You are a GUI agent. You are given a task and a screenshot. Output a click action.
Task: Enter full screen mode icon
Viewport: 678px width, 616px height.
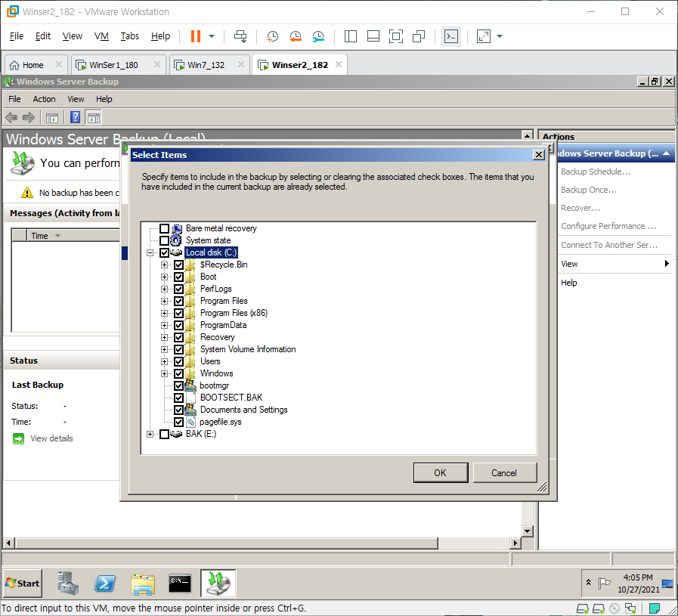coord(395,36)
